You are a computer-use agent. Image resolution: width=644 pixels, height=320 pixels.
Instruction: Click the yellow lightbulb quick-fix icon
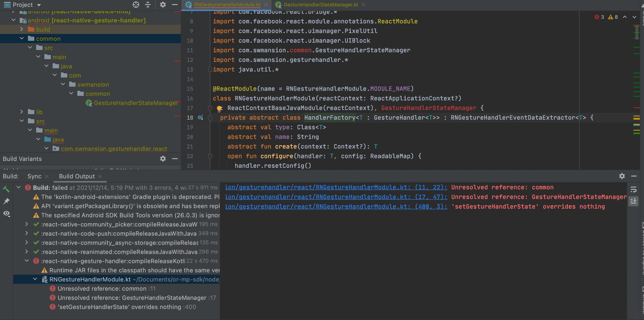point(219,108)
